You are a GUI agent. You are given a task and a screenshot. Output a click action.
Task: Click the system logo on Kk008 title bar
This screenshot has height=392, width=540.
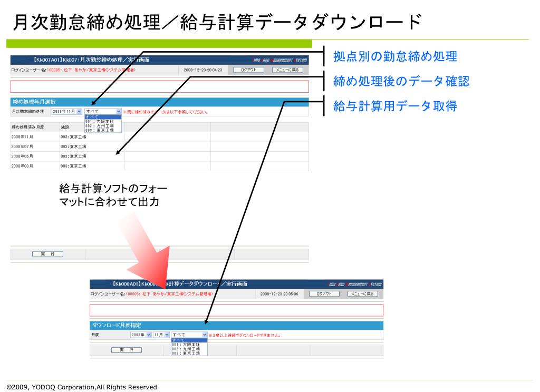[x=355, y=285]
